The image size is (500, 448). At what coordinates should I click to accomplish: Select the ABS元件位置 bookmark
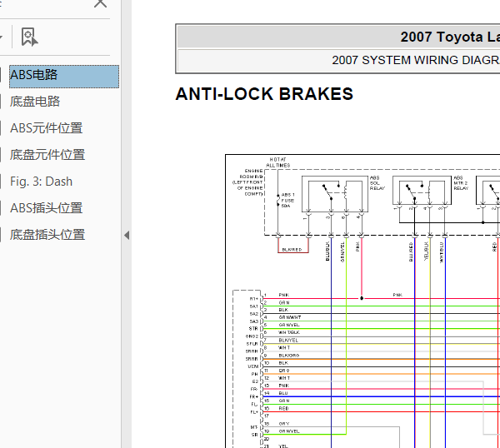click(x=46, y=128)
